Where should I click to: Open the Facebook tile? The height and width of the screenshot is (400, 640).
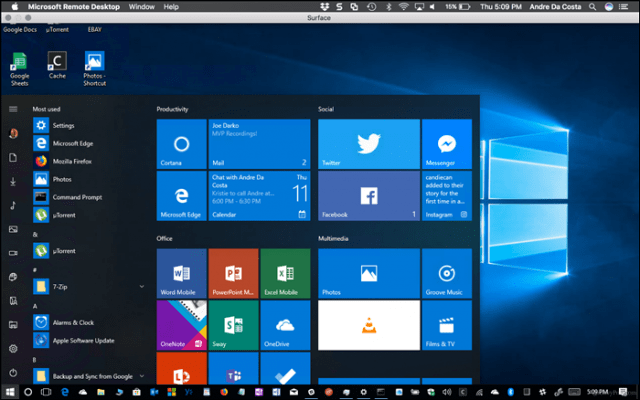(x=369, y=196)
